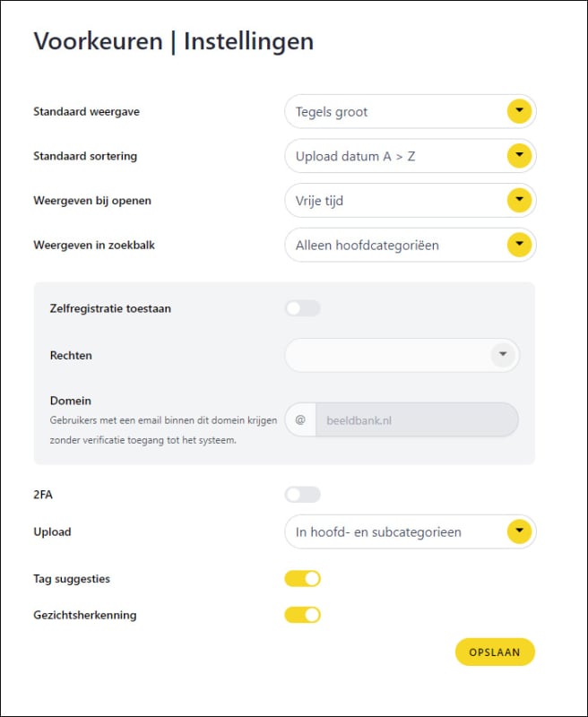This screenshot has height=717, width=588.
Task: Click yellow arrow icon beside Alleen hoofdcategorieën
Action: point(519,244)
